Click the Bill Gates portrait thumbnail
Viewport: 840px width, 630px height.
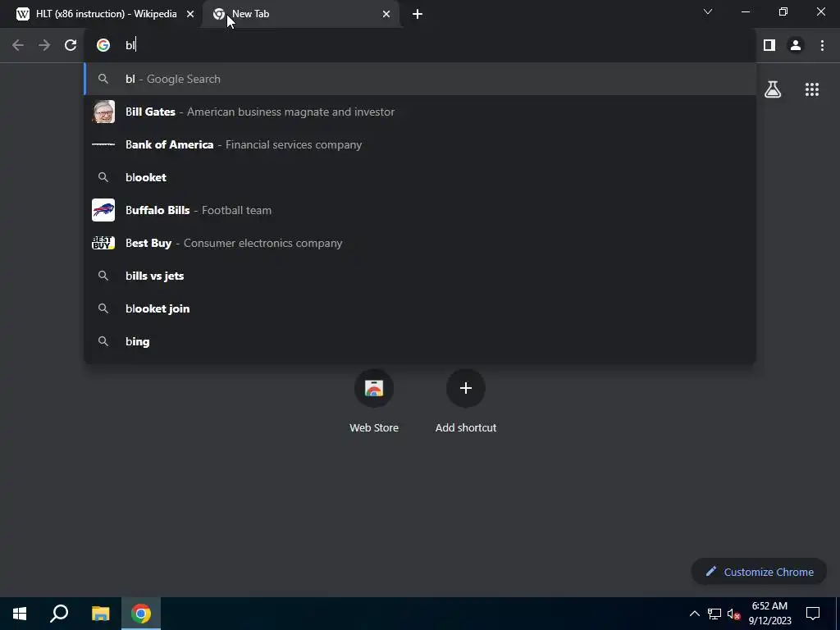(103, 112)
